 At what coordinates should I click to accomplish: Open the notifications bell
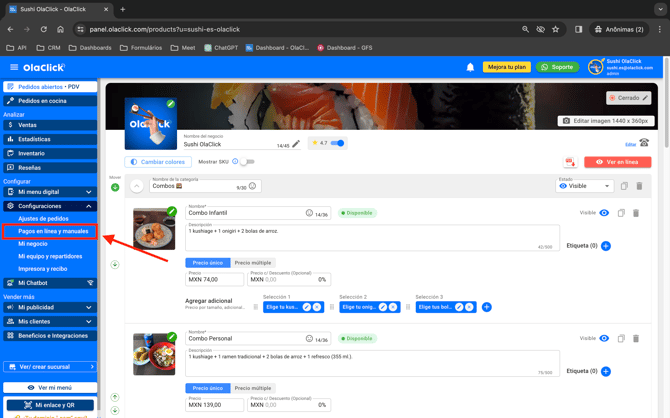click(470, 67)
